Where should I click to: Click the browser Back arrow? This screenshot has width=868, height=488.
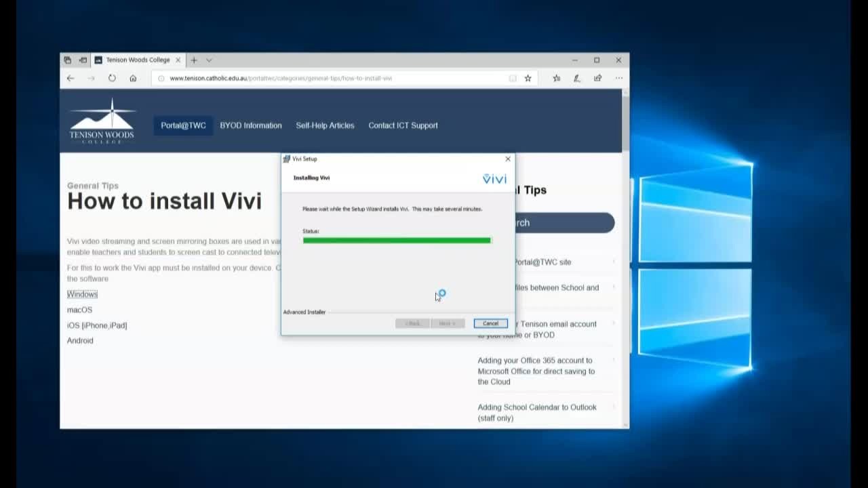tap(71, 78)
